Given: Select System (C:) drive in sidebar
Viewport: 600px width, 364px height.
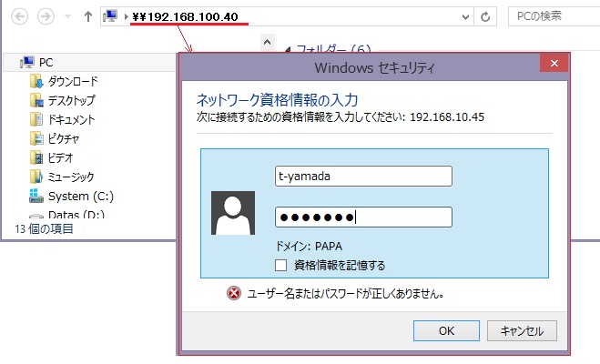Looking at the screenshot, I should (81, 197).
